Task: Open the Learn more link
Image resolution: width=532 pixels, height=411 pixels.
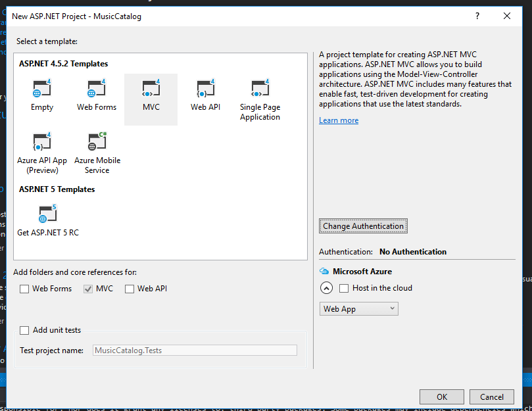Action: pyautogui.click(x=338, y=120)
